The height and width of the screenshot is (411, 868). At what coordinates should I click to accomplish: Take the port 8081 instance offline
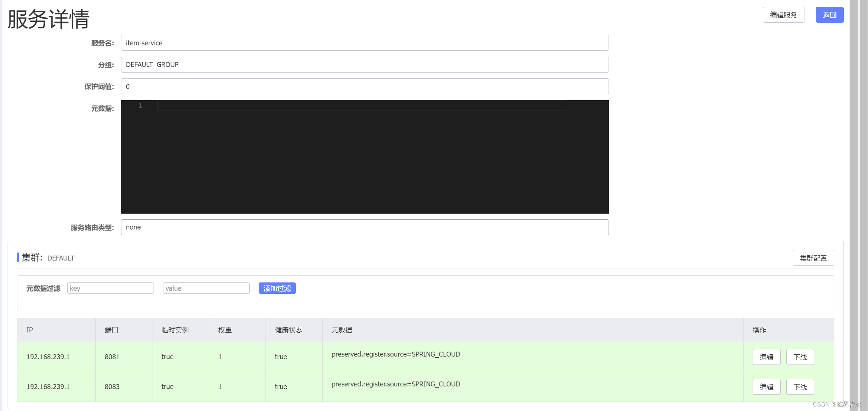tap(800, 357)
